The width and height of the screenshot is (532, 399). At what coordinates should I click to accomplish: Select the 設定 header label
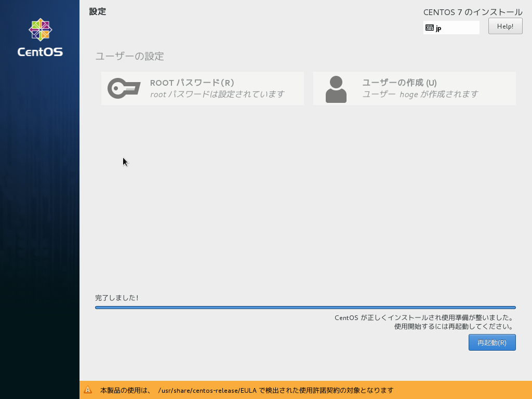click(98, 11)
